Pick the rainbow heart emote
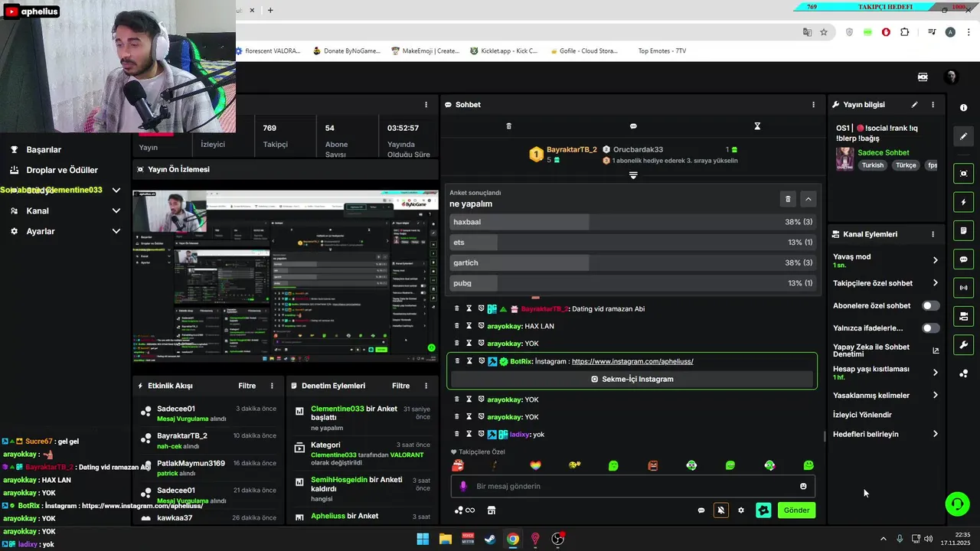Screen dimensions: 980x551 (535, 465)
